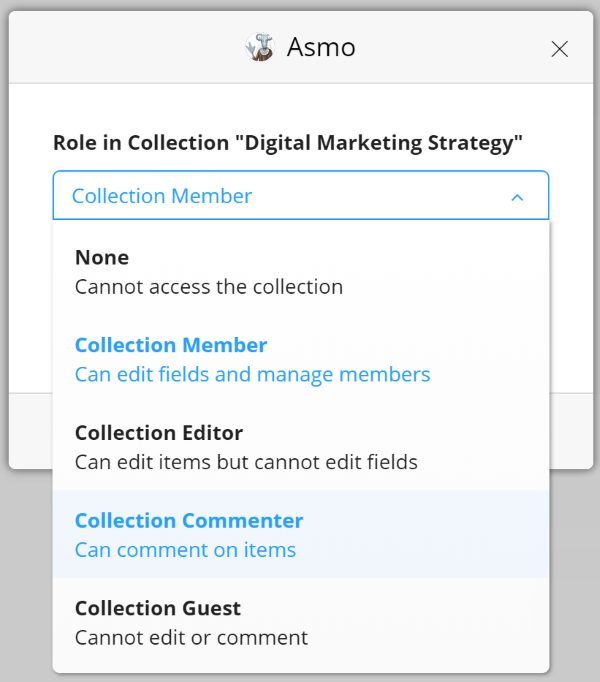600x682 pixels.
Task: Click 'Can edit items but cannot edit fields'
Action: point(246,462)
